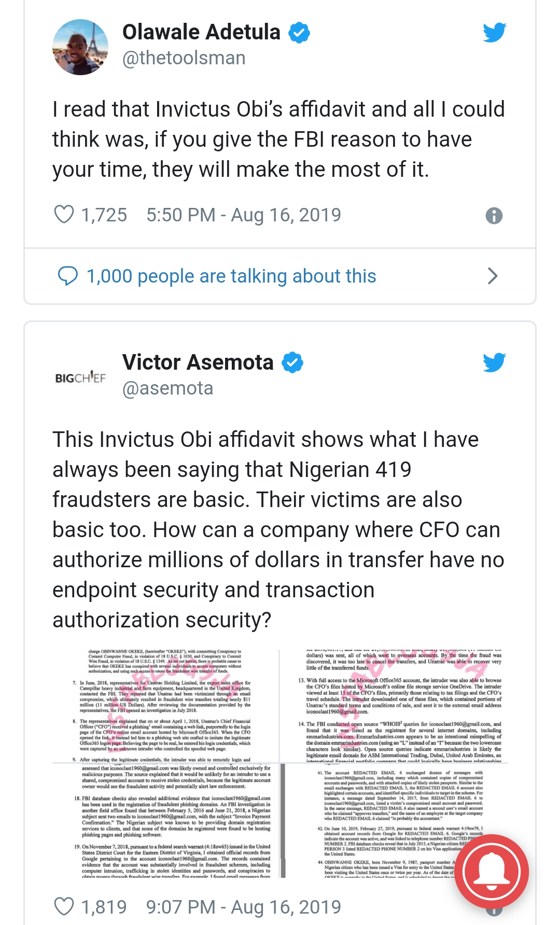
Task: Open Olawale Adetula's profile picture
Action: 80,47
